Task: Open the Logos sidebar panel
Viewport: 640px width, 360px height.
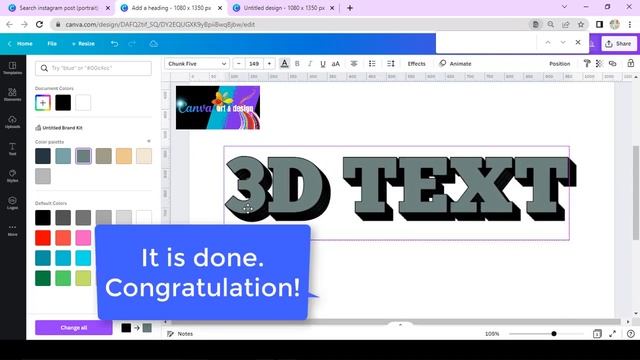Action: click(12, 203)
